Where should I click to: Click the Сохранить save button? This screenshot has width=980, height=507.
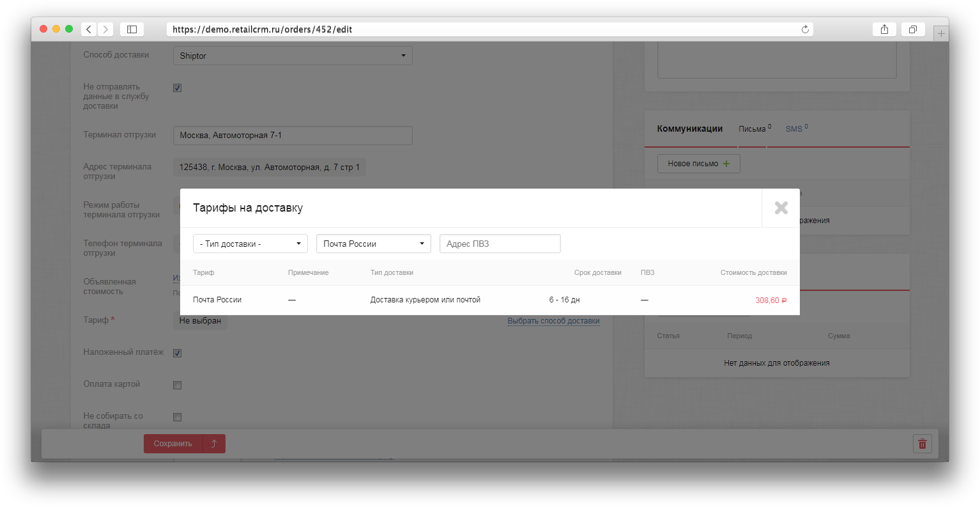(173, 444)
